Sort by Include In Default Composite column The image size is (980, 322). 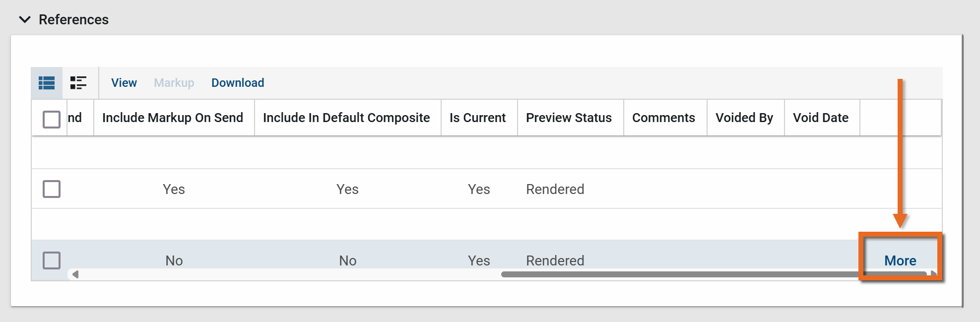pyautogui.click(x=346, y=118)
